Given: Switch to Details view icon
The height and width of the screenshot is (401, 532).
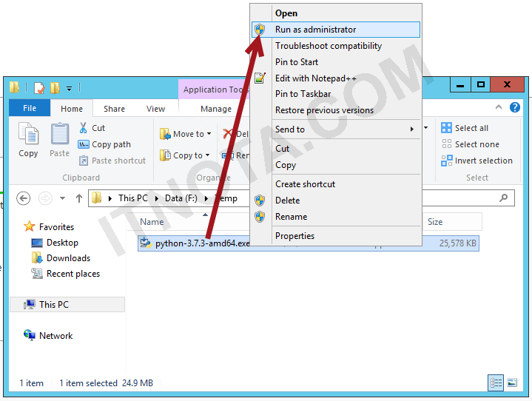Looking at the screenshot, I should 496,383.
